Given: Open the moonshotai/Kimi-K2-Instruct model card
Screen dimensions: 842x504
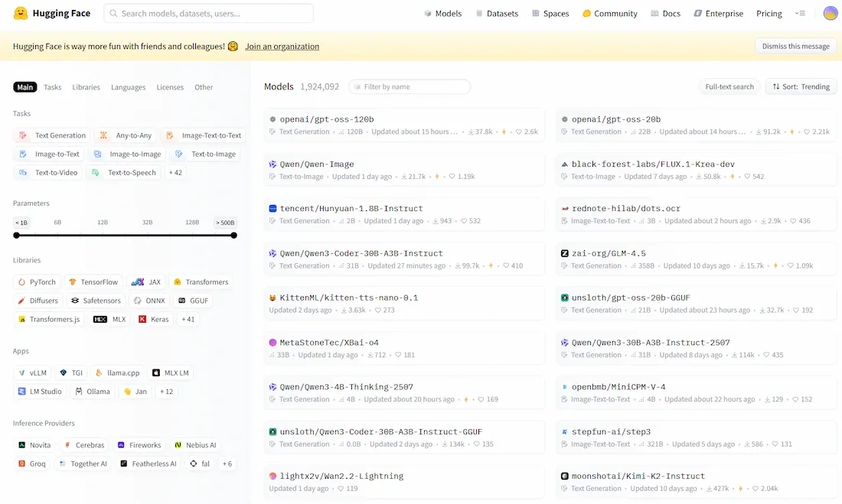Looking at the screenshot, I should [696, 482].
